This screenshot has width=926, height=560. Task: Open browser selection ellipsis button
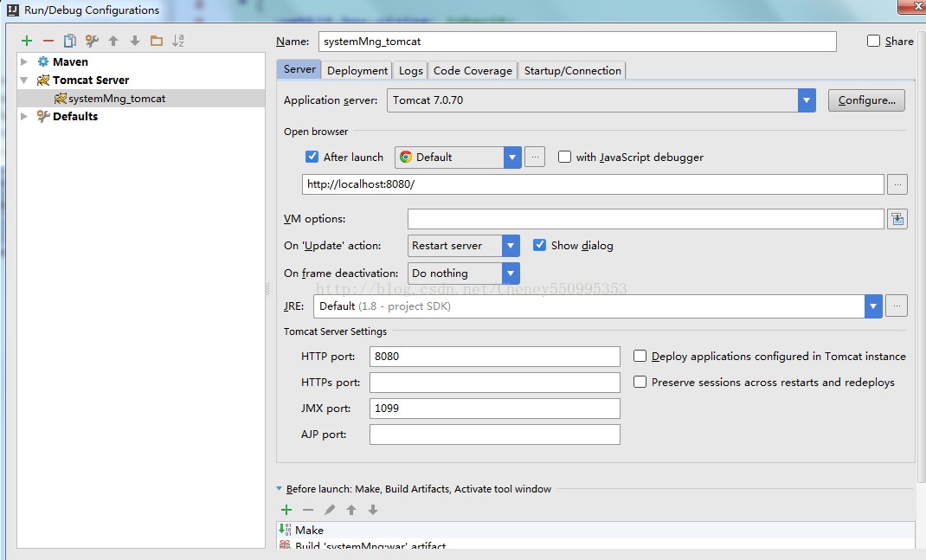(535, 158)
